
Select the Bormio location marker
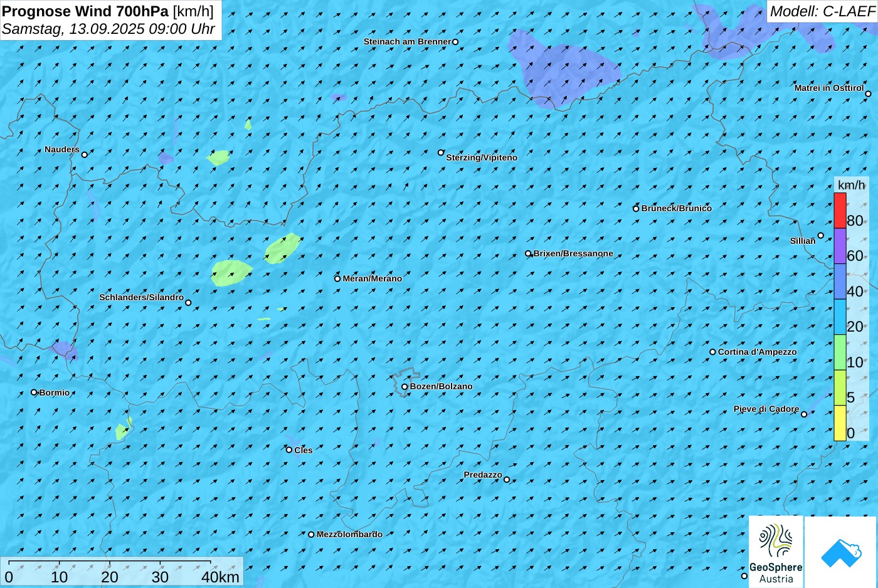click(x=34, y=392)
